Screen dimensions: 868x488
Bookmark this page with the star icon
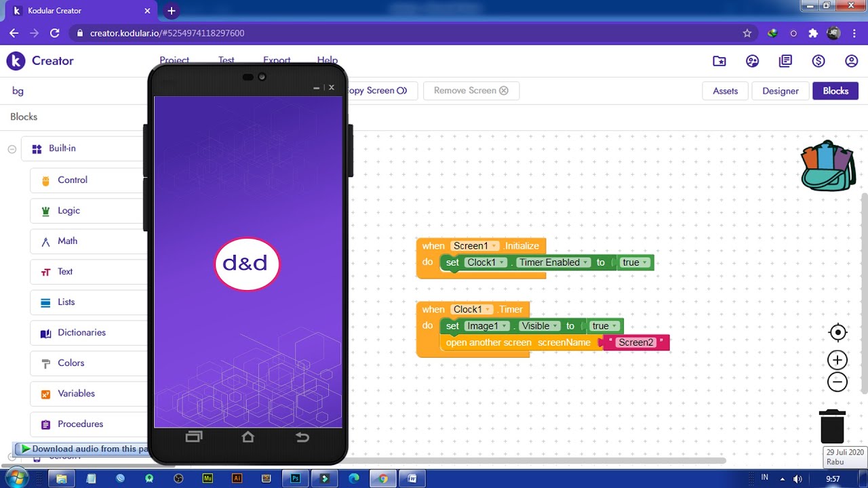[747, 33]
